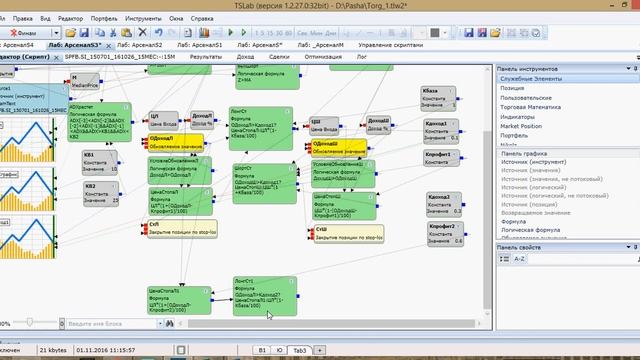Run script with the filled green play icon
The width and height of the screenshot is (640, 360).
230,33
